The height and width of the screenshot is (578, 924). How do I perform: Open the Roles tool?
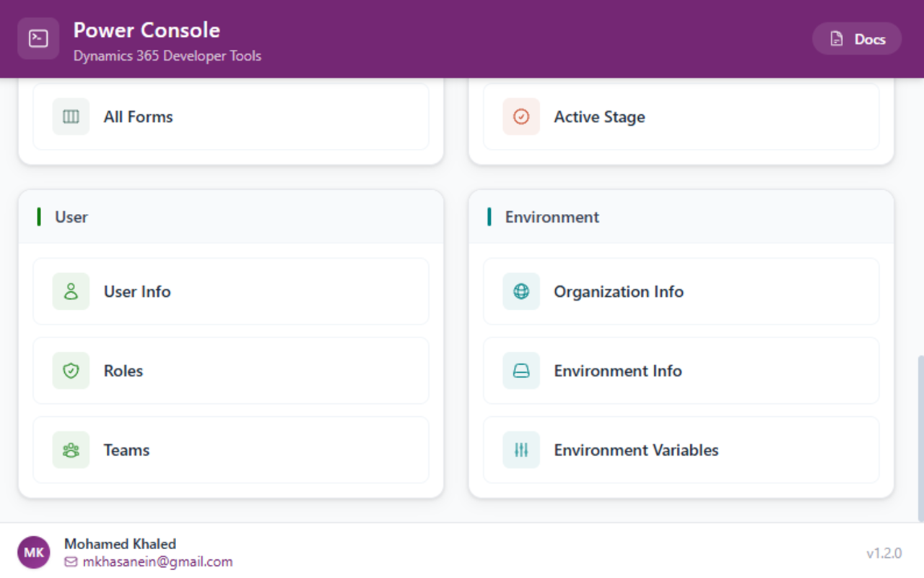(231, 371)
